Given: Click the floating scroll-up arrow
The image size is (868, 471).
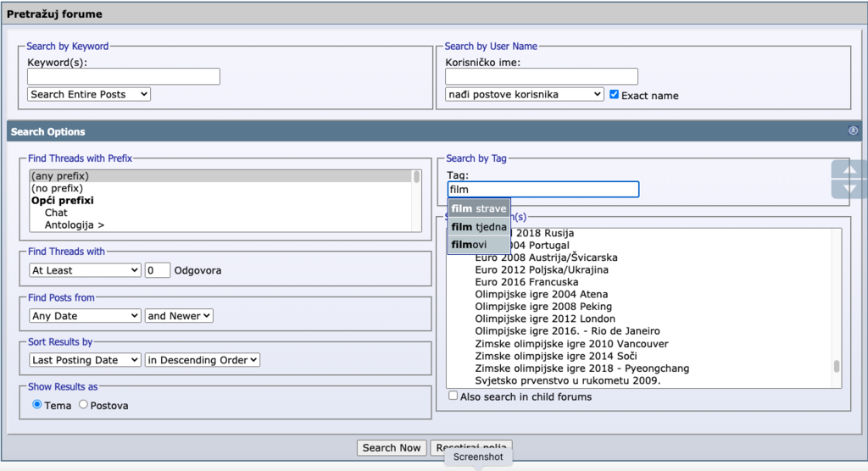Looking at the screenshot, I should (x=849, y=170).
